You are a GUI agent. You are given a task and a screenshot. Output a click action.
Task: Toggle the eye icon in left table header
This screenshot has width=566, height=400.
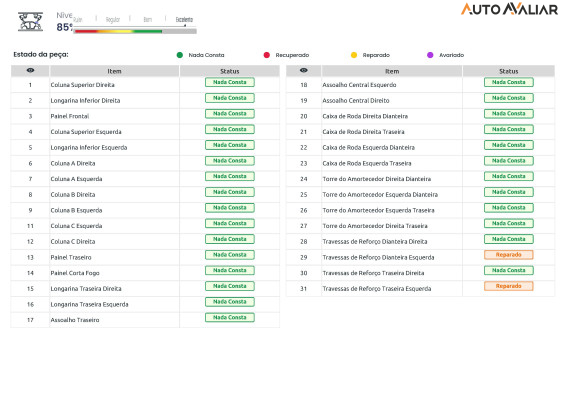pyautogui.click(x=30, y=70)
